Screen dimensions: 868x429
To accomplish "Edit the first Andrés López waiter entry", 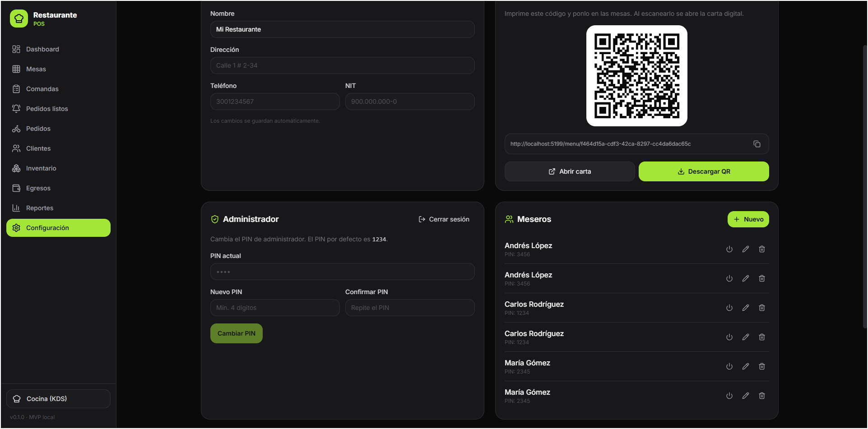I will (x=746, y=249).
